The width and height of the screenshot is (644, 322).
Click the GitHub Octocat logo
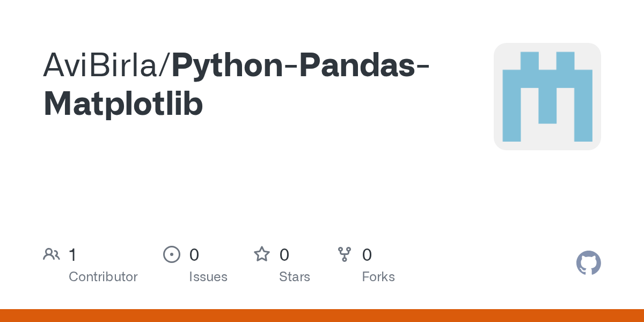pos(589,263)
